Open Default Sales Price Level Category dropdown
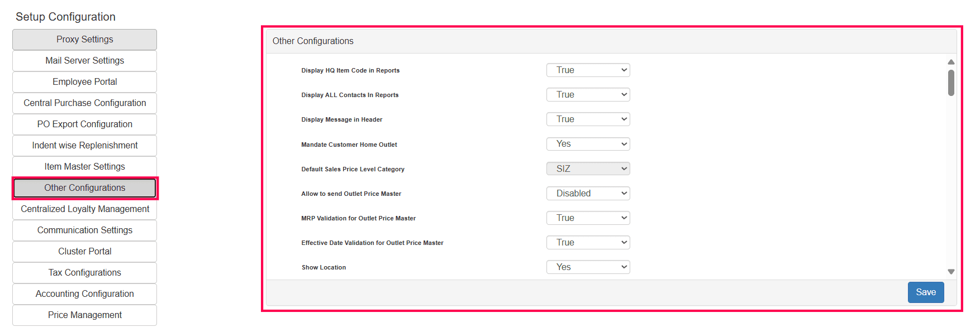 point(588,169)
